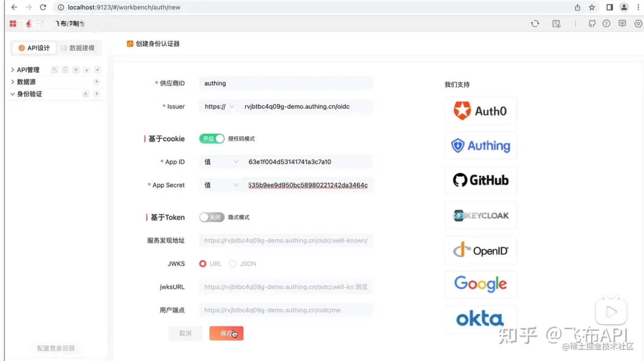Click the sync/refresh icon in top toolbar

point(535,24)
